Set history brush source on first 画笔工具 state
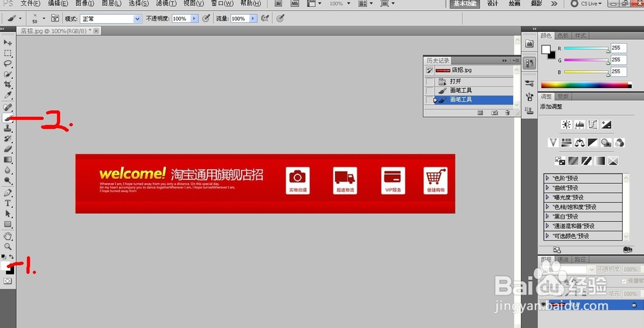The image size is (644, 328). pyautogui.click(x=430, y=90)
